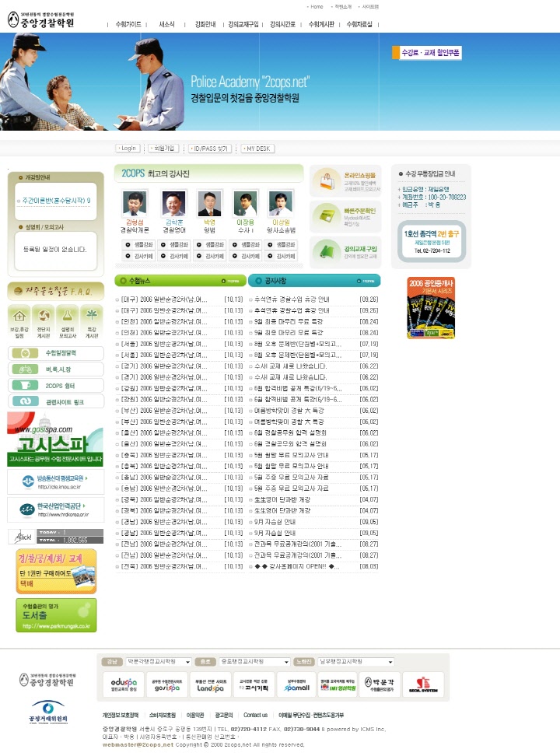
Task: Click the Login button
Action: (128, 148)
